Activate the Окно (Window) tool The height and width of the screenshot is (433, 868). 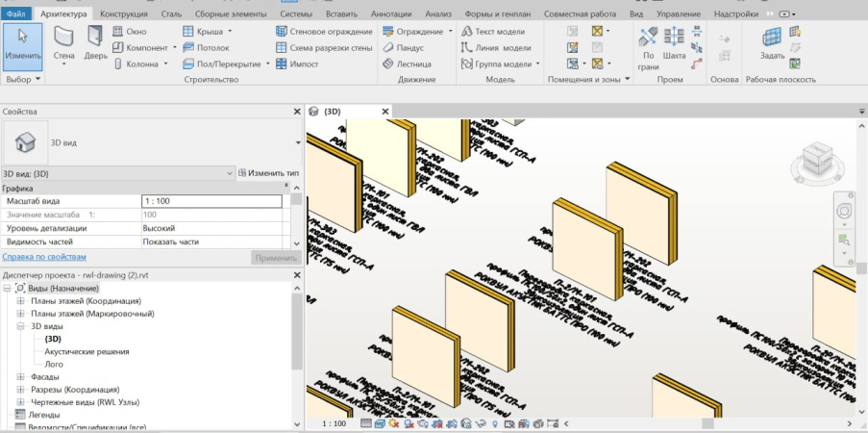[129, 32]
